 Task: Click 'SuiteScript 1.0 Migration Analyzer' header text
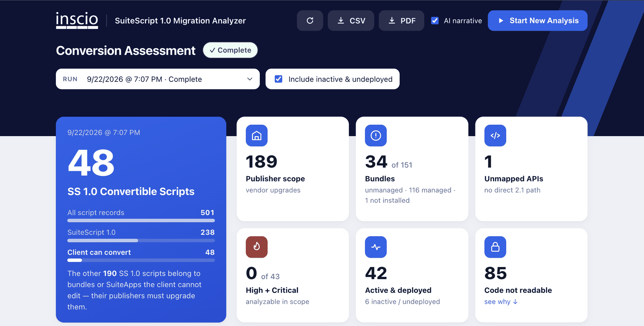coord(180,21)
